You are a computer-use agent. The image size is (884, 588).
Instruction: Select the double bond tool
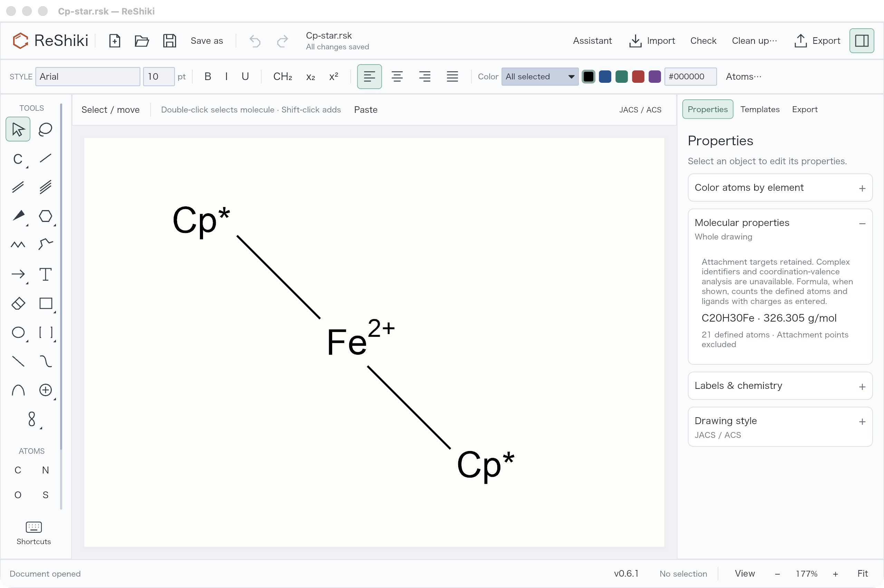pyautogui.click(x=18, y=187)
